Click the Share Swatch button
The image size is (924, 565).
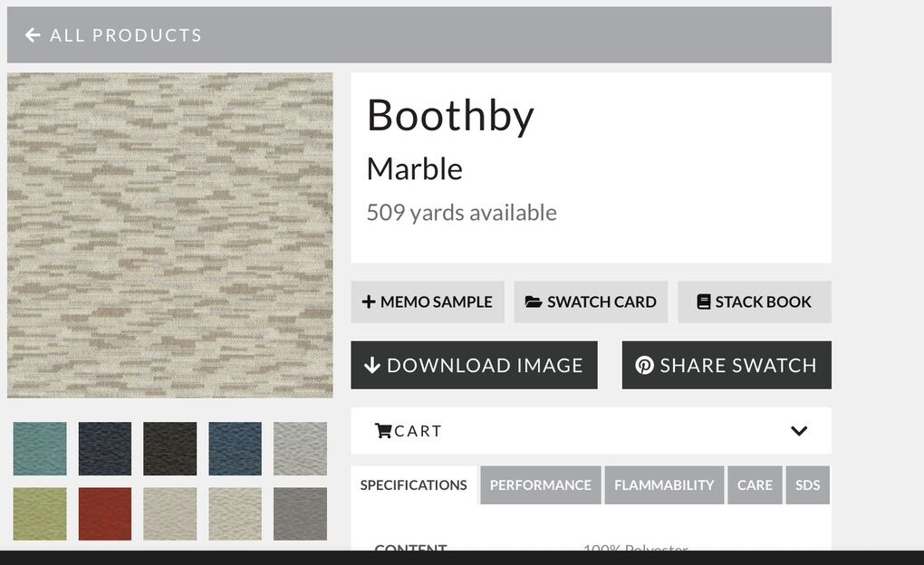(727, 365)
